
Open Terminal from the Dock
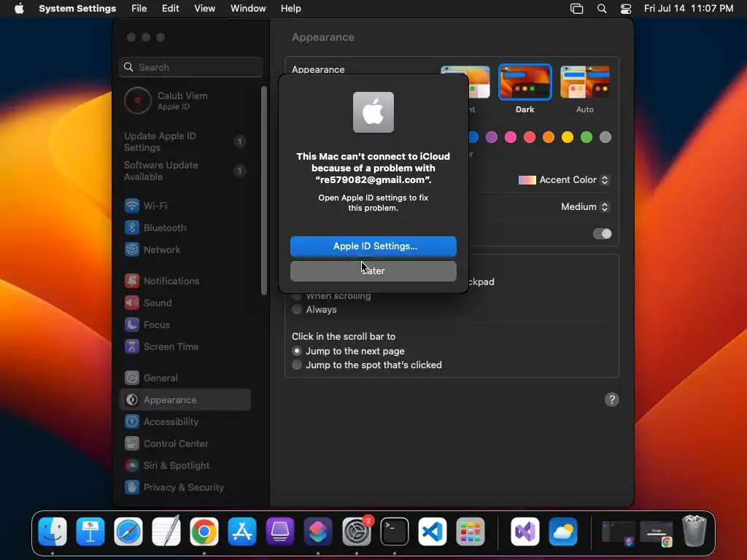pyautogui.click(x=395, y=531)
